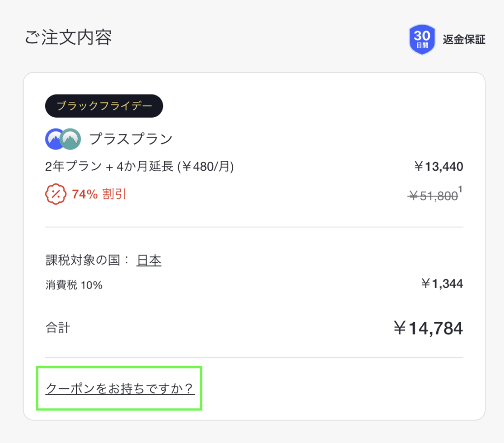Image resolution: width=504 pixels, height=443 pixels.
Task: Select the 返金保証 guarantee label
Action: (x=463, y=40)
